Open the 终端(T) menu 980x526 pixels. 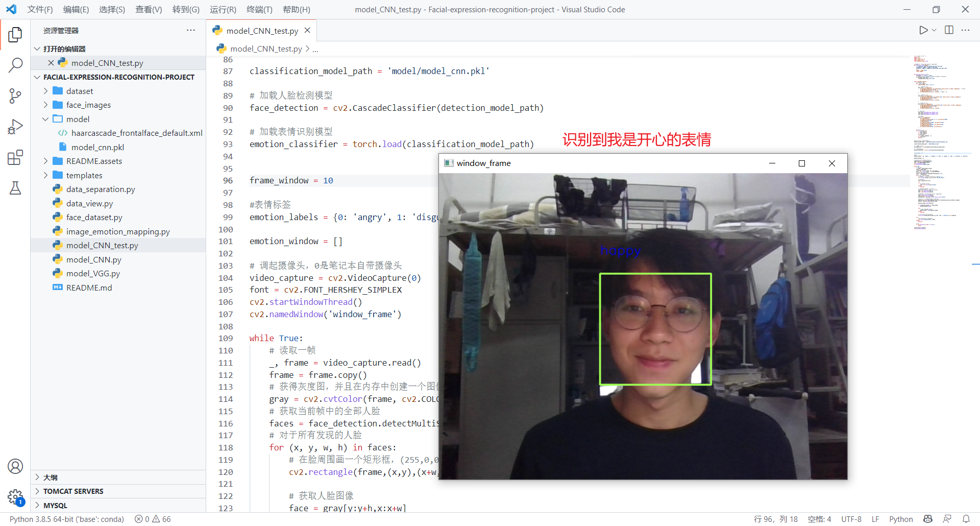click(259, 9)
